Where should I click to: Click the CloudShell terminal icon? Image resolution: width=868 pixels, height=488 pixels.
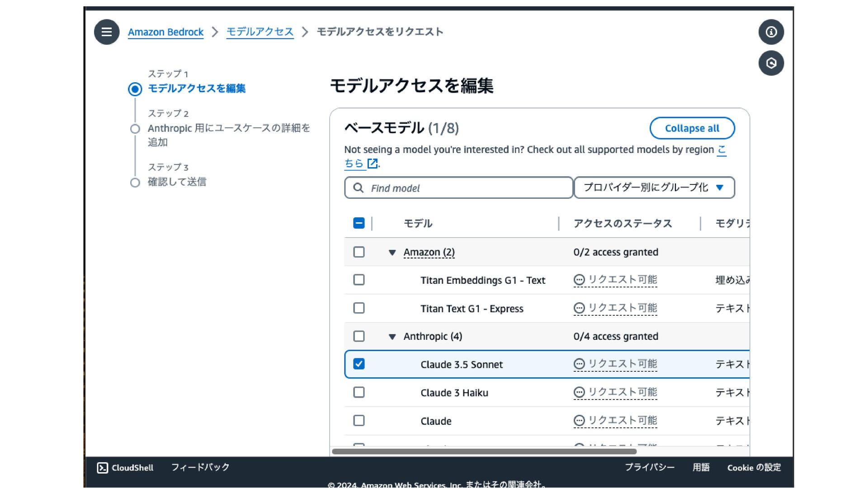click(103, 468)
